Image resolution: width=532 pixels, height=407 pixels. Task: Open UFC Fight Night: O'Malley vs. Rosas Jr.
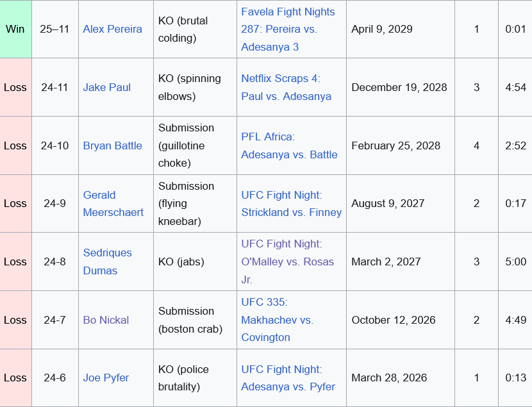(x=287, y=262)
